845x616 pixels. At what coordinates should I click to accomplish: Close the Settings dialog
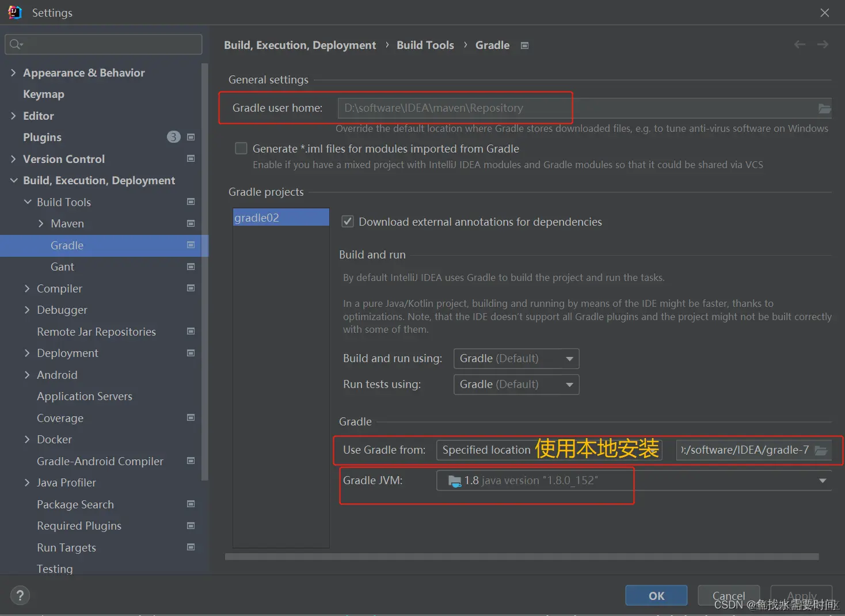(824, 13)
